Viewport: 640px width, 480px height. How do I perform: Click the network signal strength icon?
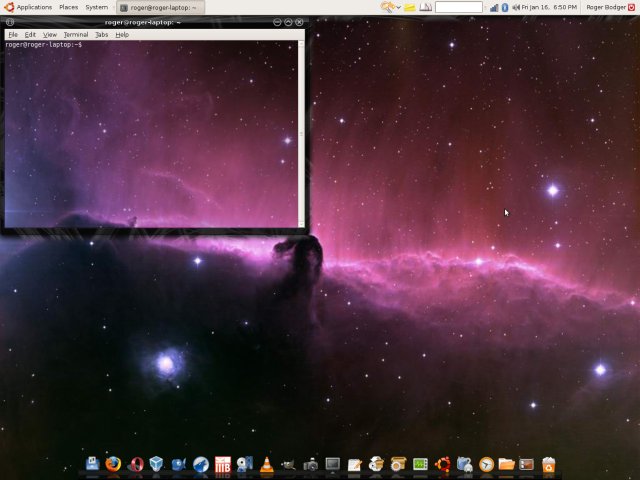(x=494, y=7)
